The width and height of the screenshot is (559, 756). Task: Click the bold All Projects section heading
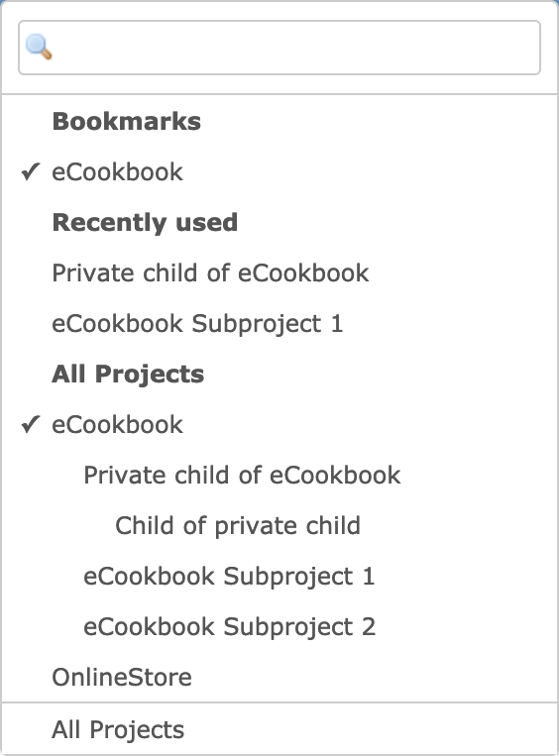(128, 375)
